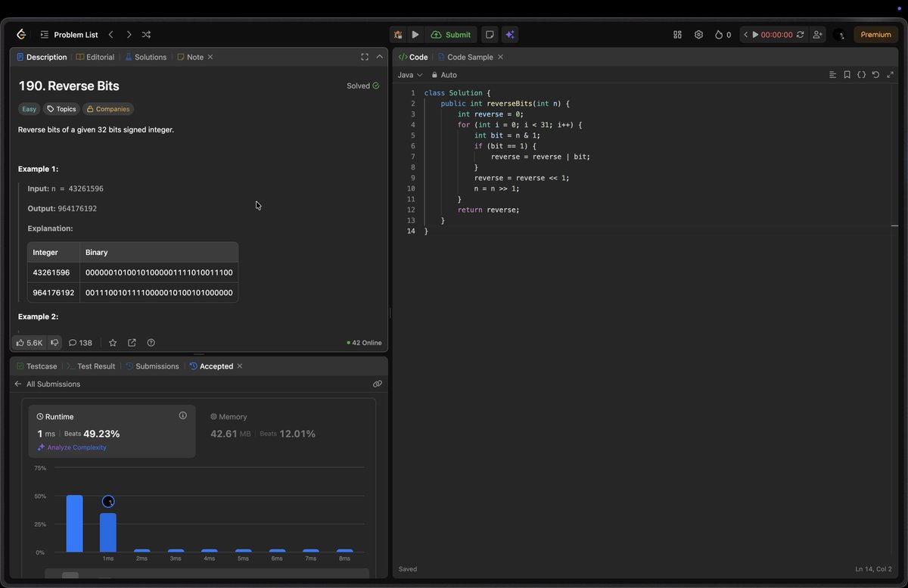The image size is (908, 588).
Task: Collapse the timer with left chevron
Action: (745, 35)
